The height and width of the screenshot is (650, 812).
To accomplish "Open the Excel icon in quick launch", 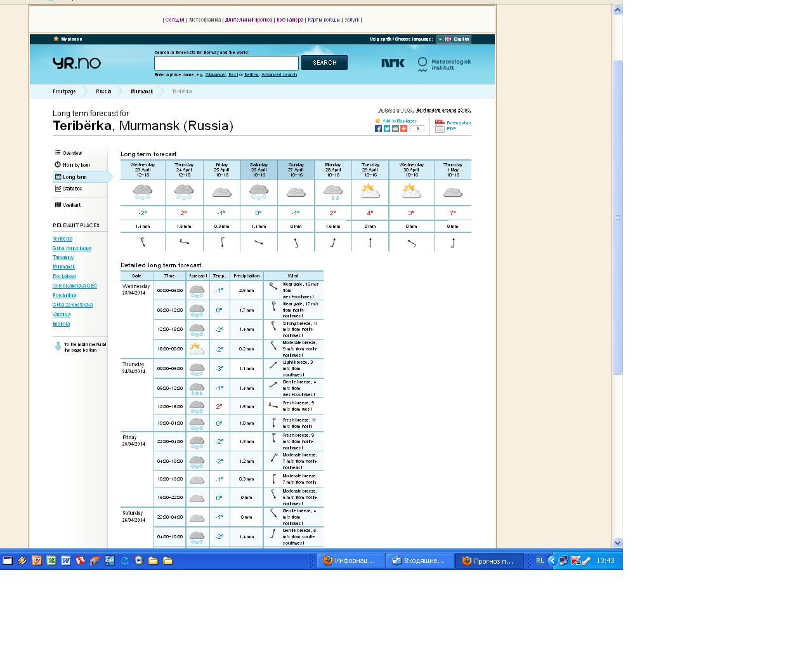I will point(51,560).
